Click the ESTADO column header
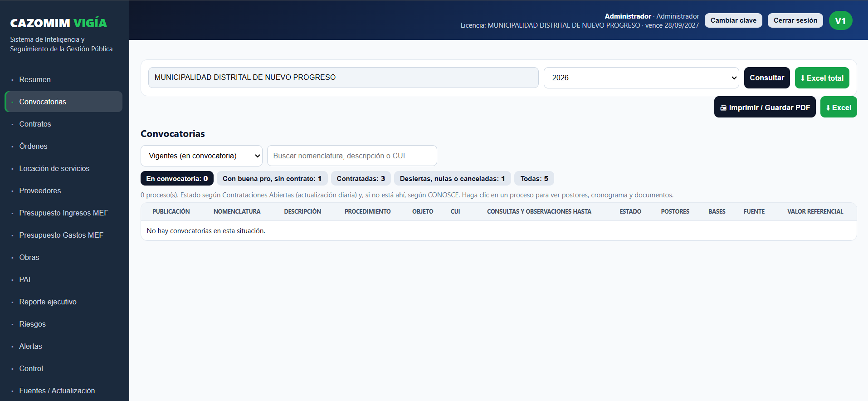The image size is (868, 401). tap(630, 211)
